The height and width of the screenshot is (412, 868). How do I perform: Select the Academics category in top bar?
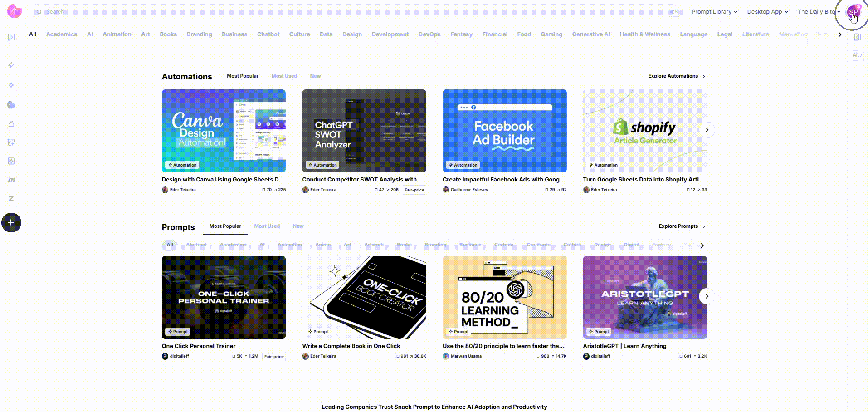coord(62,34)
